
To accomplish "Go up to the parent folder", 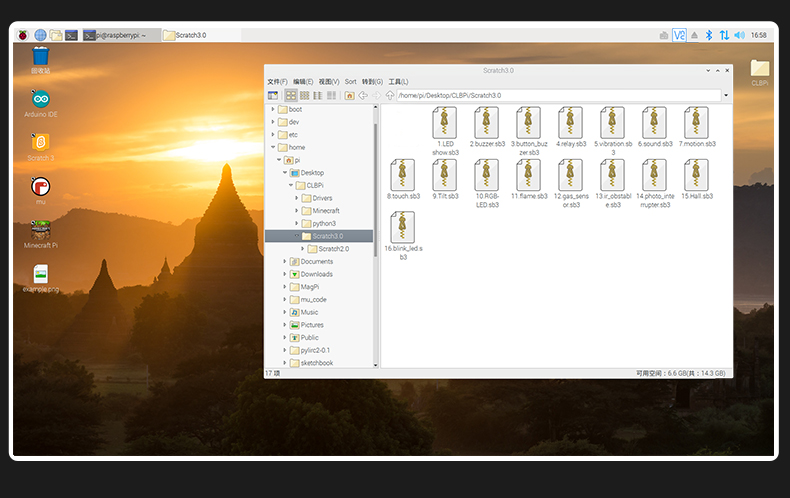I will tap(389, 96).
